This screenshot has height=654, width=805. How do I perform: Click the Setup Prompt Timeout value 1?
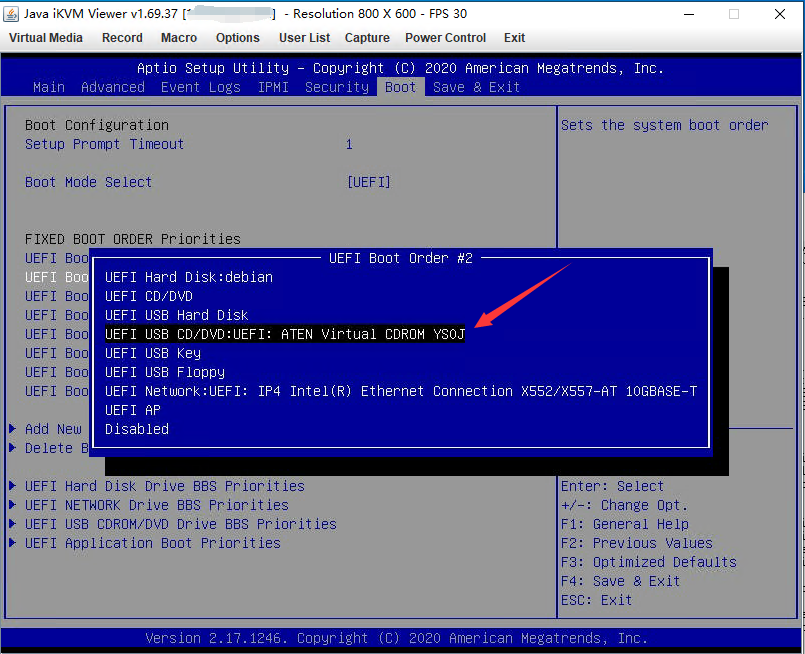(x=349, y=144)
